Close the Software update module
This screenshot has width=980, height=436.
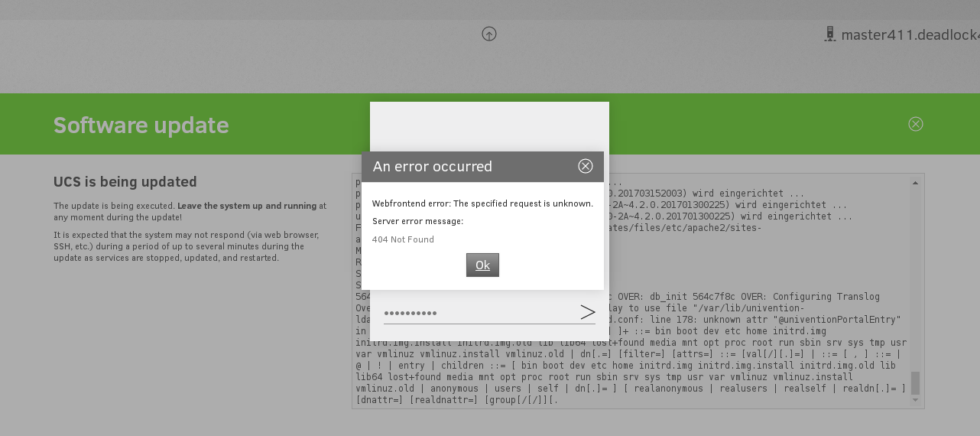click(915, 124)
